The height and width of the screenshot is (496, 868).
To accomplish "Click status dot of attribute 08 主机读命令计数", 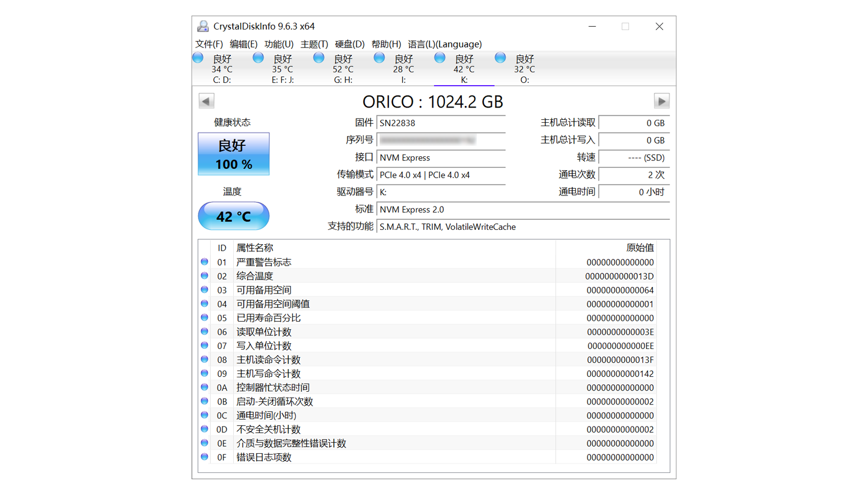I will (205, 359).
